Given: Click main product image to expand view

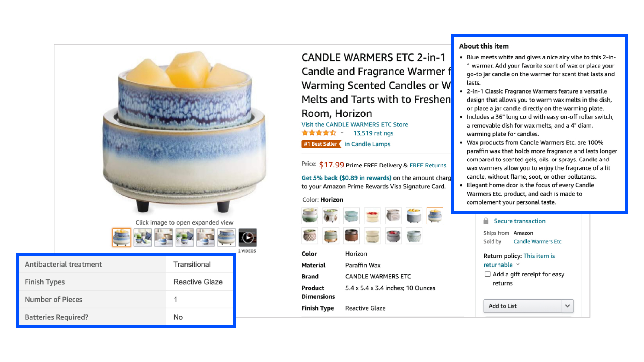Looking at the screenshot, I should [185, 131].
